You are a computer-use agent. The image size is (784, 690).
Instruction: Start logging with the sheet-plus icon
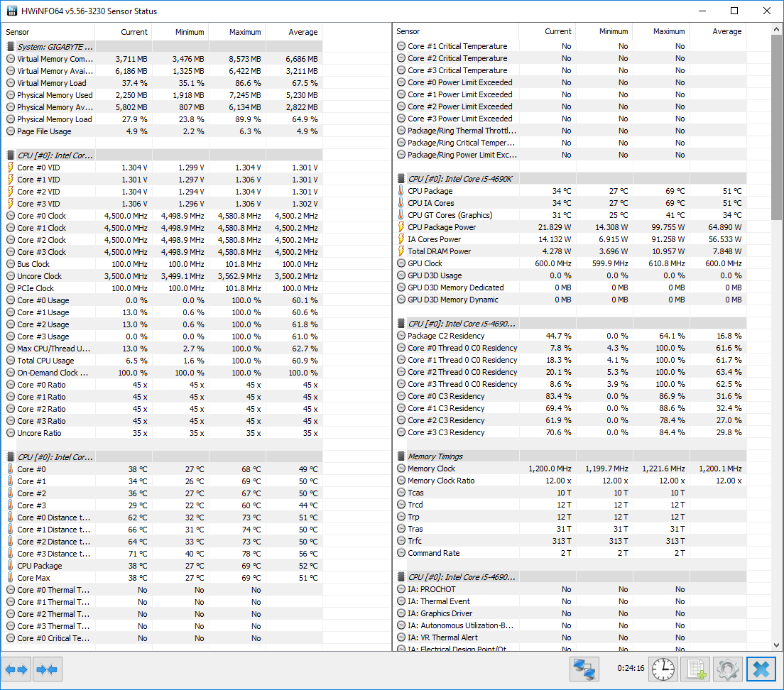click(x=696, y=669)
